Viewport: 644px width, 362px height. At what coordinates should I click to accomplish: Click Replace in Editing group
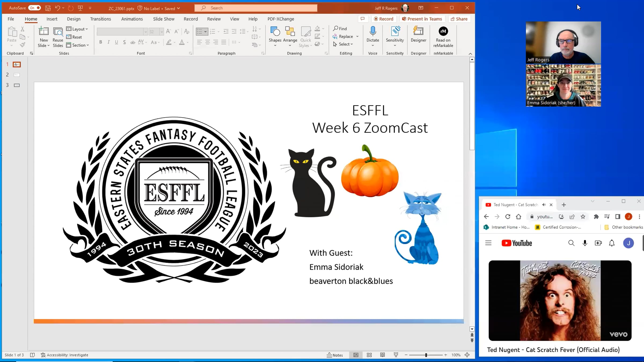tap(346, 36)
